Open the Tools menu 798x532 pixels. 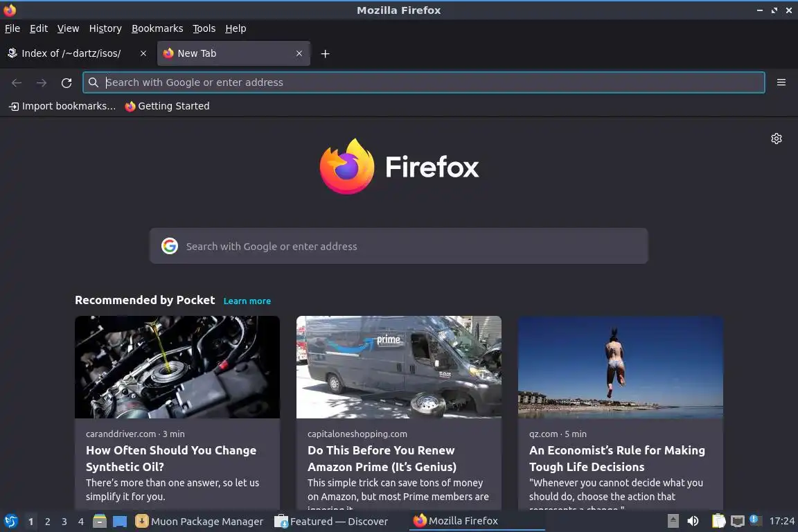pos(204,28)
